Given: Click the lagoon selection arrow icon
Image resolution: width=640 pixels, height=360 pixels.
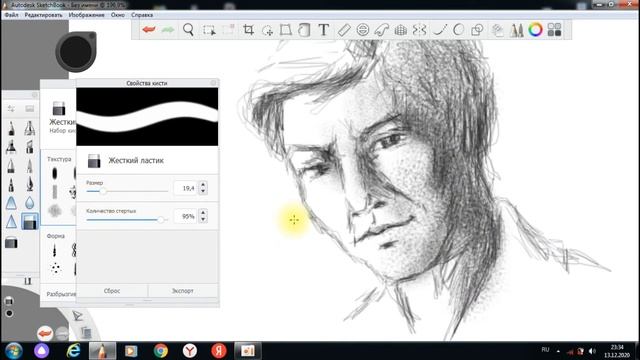Looking at the screenshot, I should [78, 315].
